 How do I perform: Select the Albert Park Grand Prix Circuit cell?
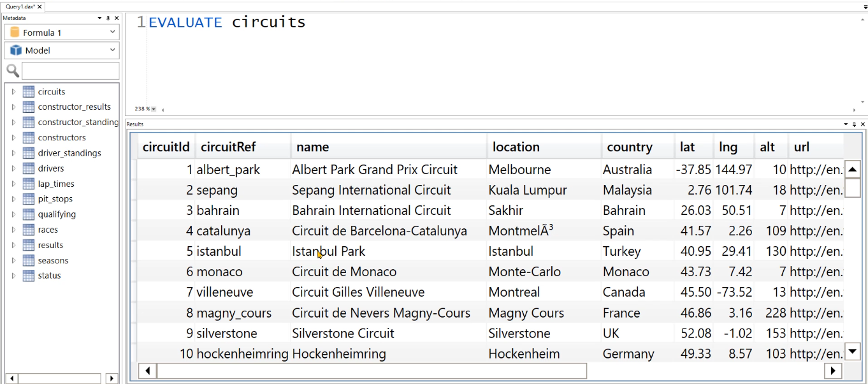click(389, 170)
